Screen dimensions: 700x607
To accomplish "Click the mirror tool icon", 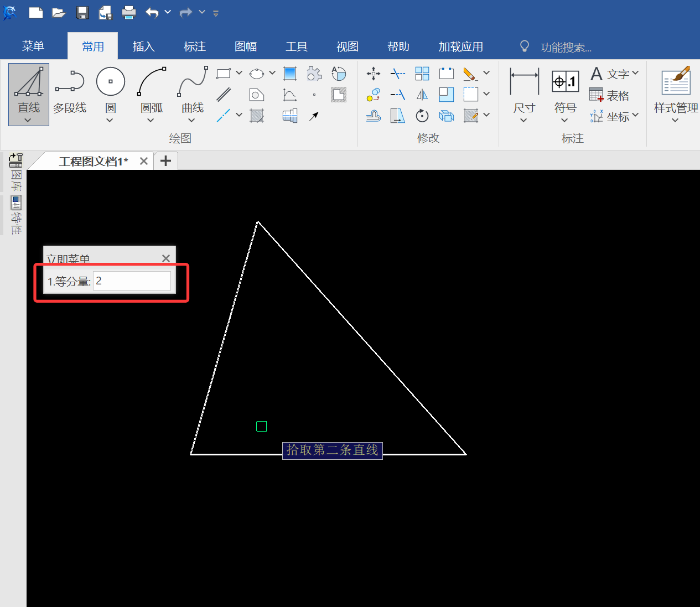I will 422,95.
